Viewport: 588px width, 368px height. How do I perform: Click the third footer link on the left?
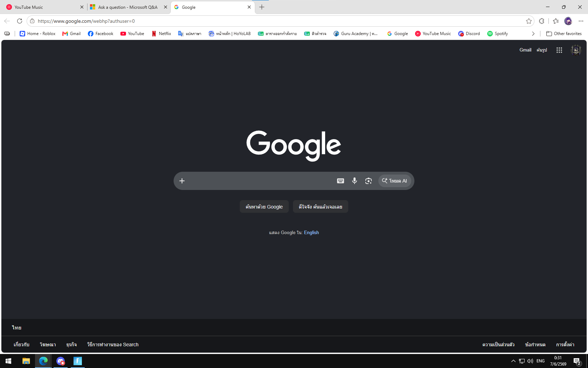pos(71,345)
